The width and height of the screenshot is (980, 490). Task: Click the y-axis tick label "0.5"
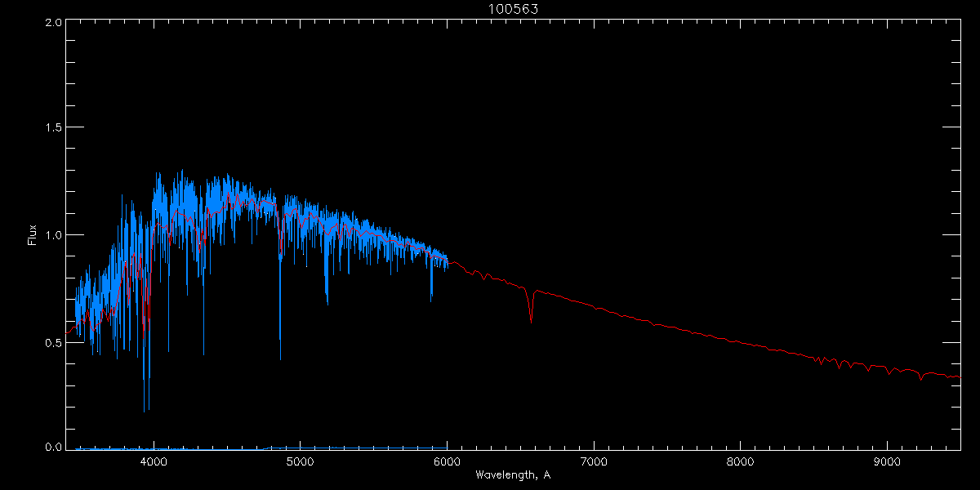click(x=53, y=343)
